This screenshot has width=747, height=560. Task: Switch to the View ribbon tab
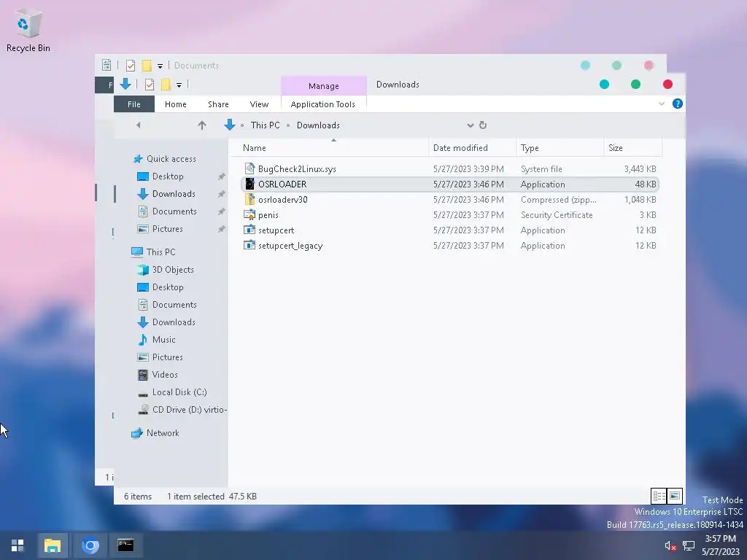pos(259,104)
